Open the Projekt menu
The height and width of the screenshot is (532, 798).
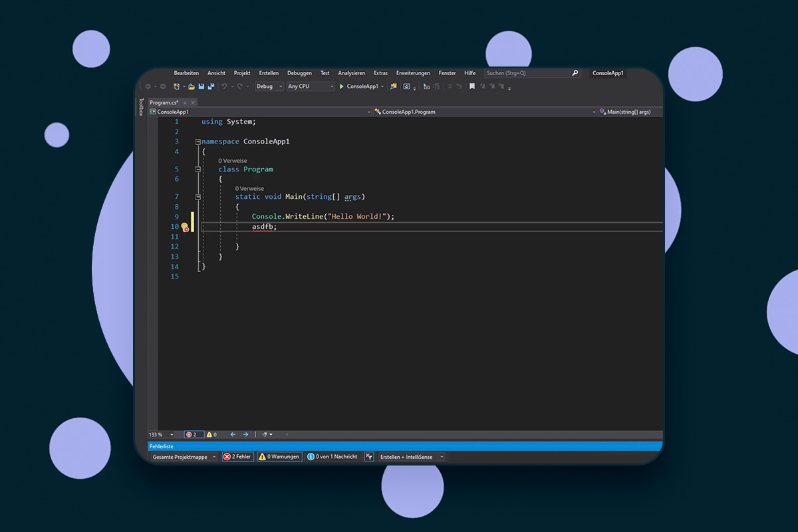coord(242,73)
